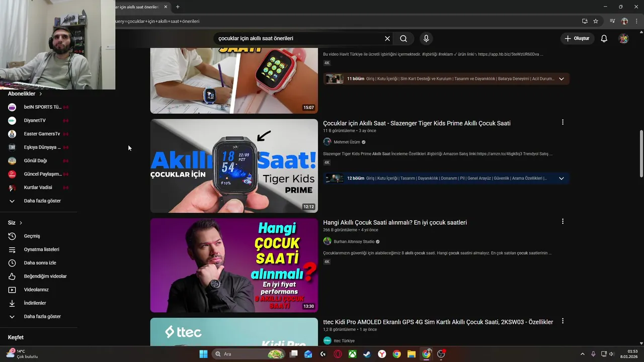Screen dimensions: 644x362
Task: Click taskbar search box Ara
Action: [248, 354]
